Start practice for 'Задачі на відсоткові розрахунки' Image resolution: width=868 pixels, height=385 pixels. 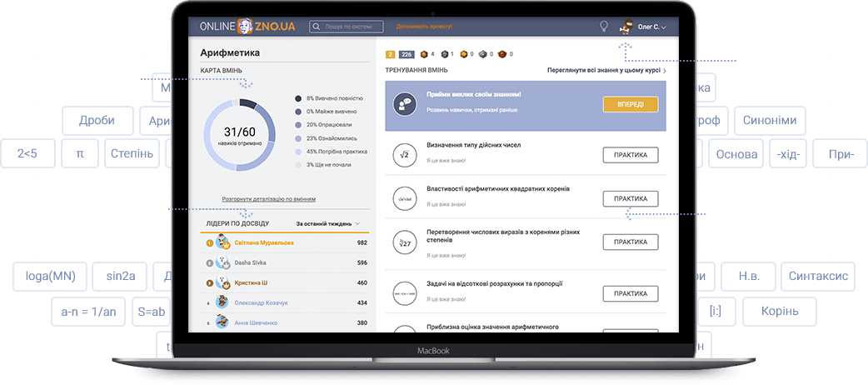[631, 293]
